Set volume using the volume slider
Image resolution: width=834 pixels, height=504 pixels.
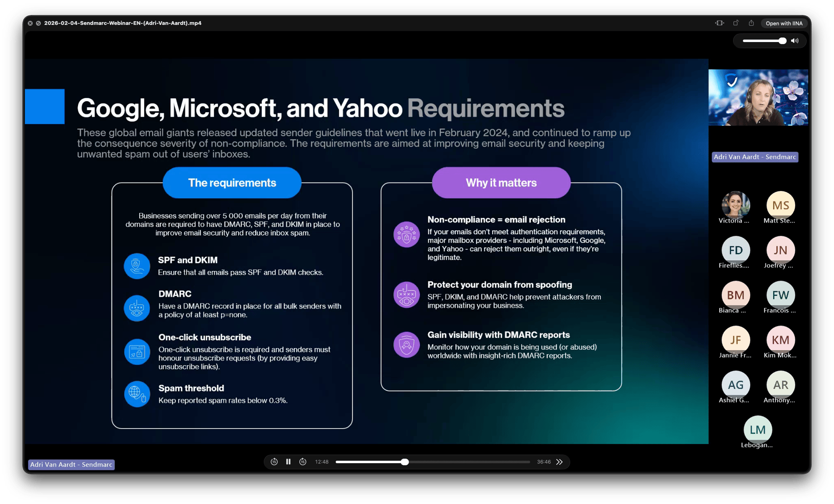[764, 41]
